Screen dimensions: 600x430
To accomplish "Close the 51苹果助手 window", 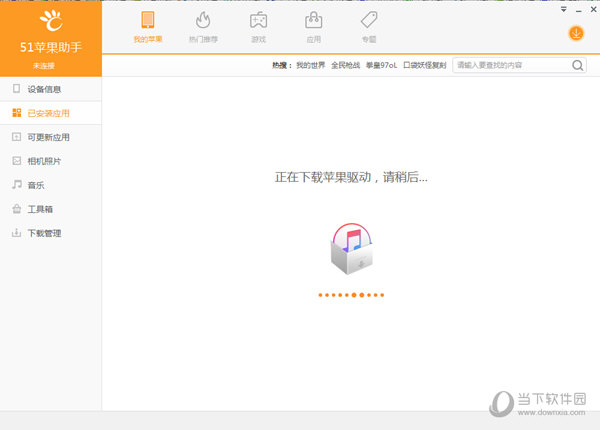I will click(x=593, y=9).
